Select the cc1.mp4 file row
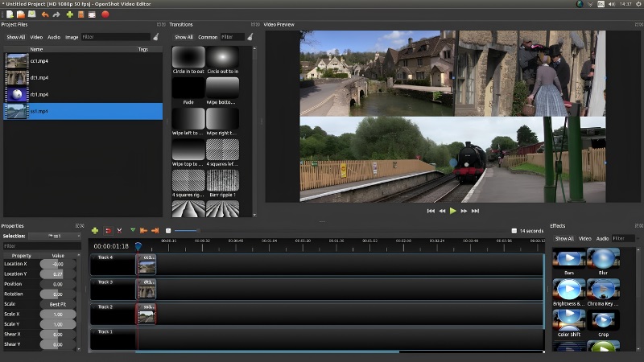Image resolution: width=644 pixels, height=362 pixels. 83,61
